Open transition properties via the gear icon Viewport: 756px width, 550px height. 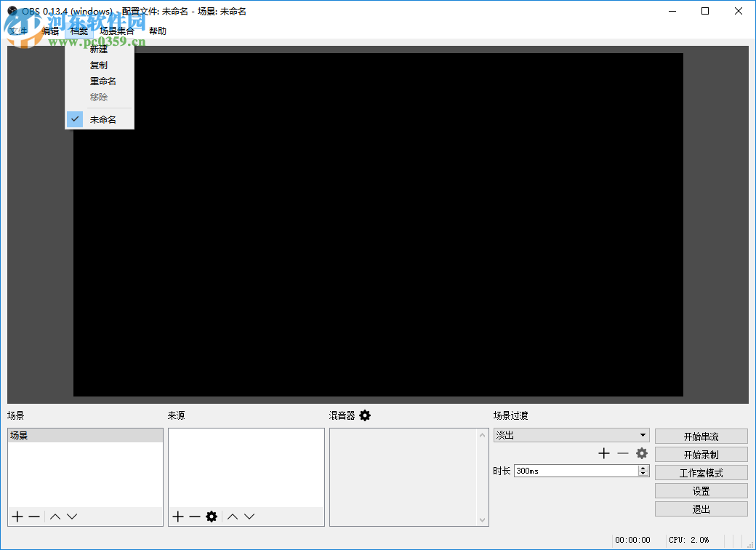coord(641,453)
